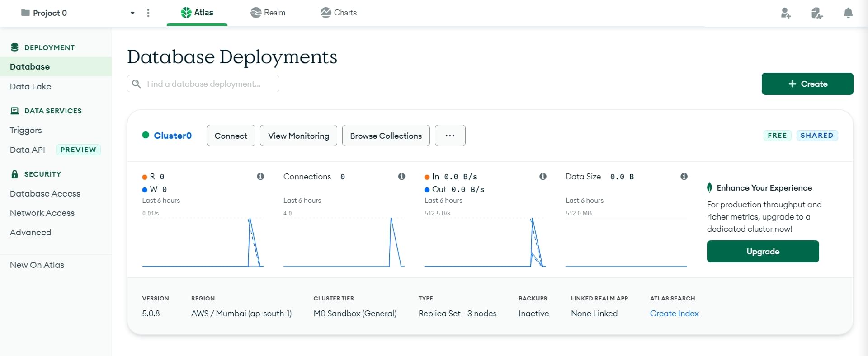Click the invite user icon

pyautogui.click(x=786, y=13)
